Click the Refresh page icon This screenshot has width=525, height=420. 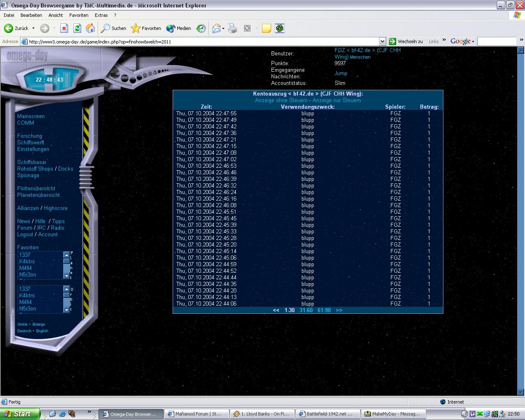pyautogui.click(x=77, y=28)
